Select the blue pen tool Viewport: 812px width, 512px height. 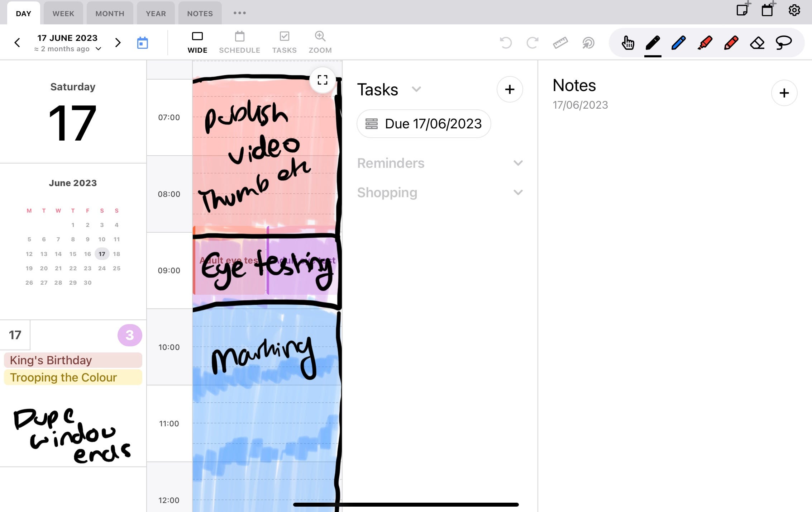coord(678,43)
